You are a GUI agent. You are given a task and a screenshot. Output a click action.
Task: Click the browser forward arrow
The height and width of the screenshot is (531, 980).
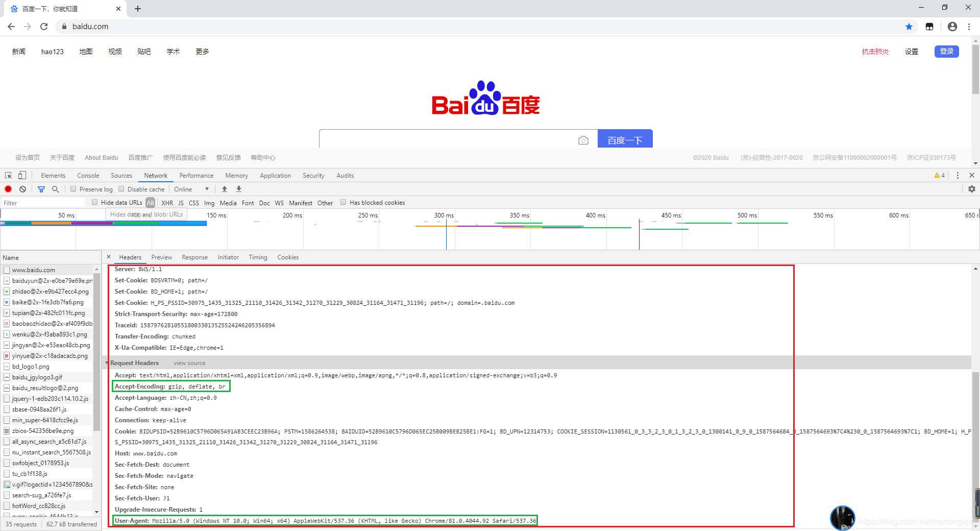coord(28,27)
